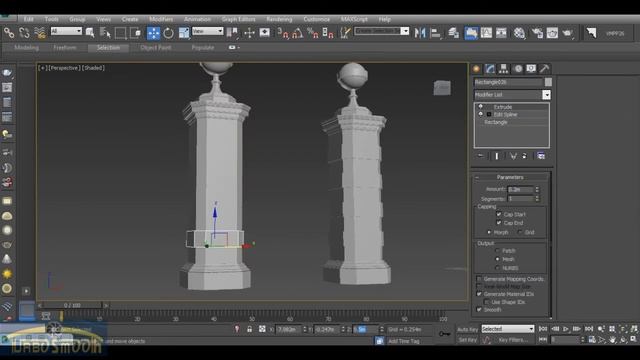
Task: Click the Unlink Selection tool
Action: click(24, 33)
